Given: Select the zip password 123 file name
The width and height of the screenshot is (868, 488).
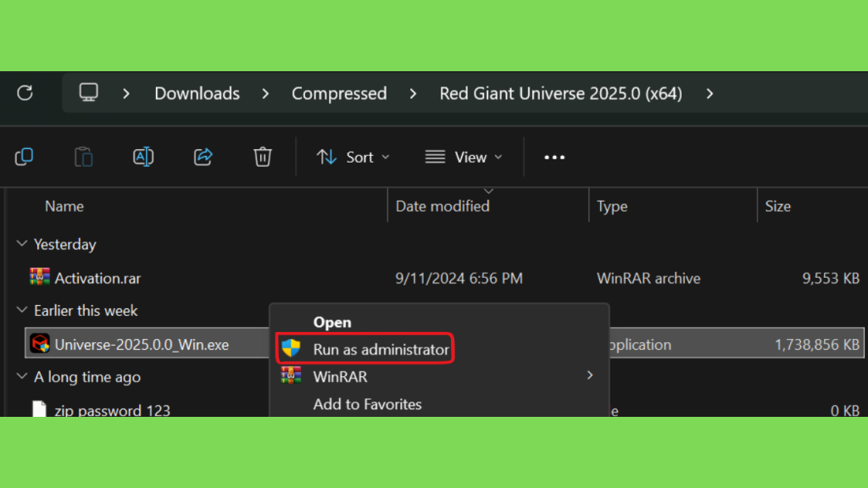Looking at the screenshot, I should click(113, 410).
